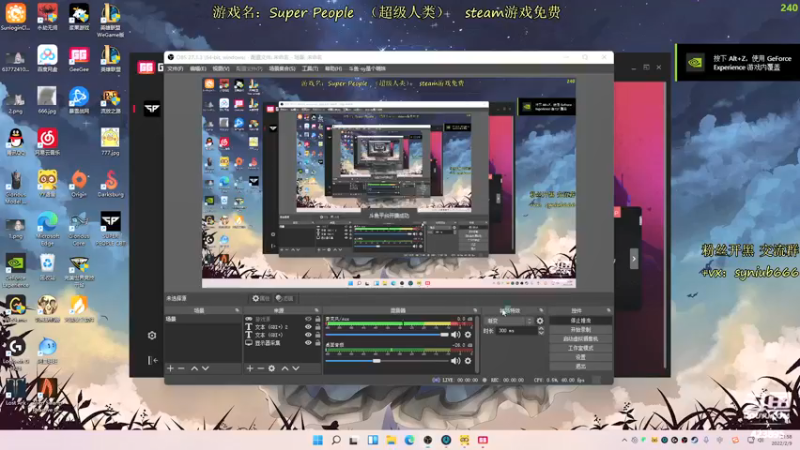
Task: Move the scene down with arrow icon
Action: tap(205, 368)
